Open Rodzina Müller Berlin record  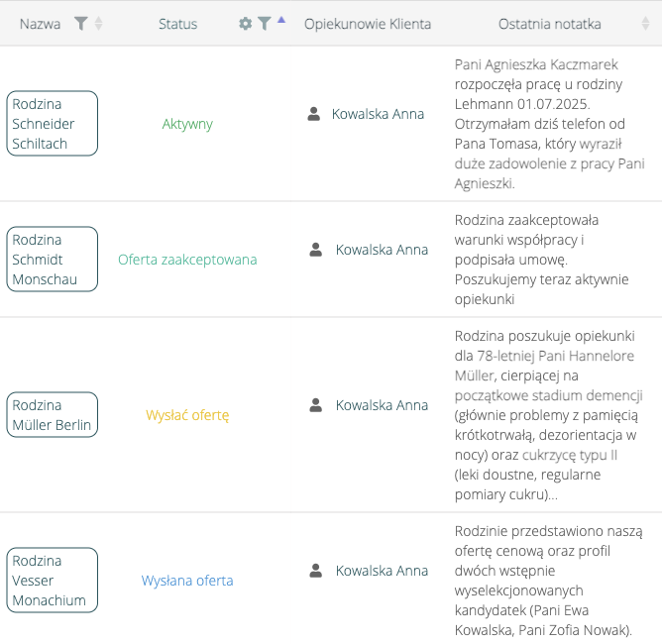click(x=53, y=415)
